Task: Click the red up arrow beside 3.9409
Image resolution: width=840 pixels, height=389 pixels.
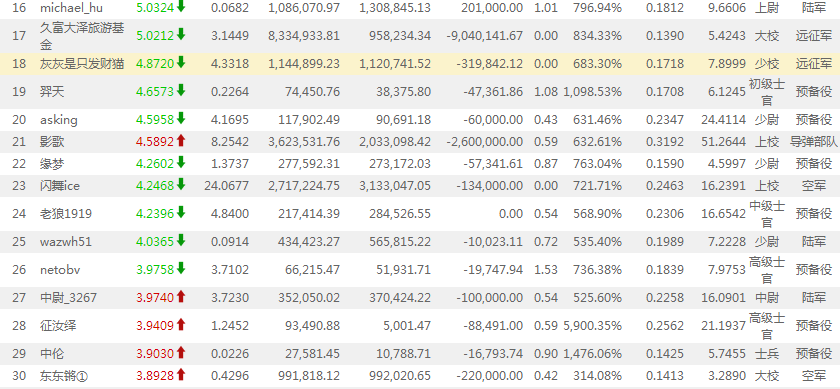Action: point(181,325)
